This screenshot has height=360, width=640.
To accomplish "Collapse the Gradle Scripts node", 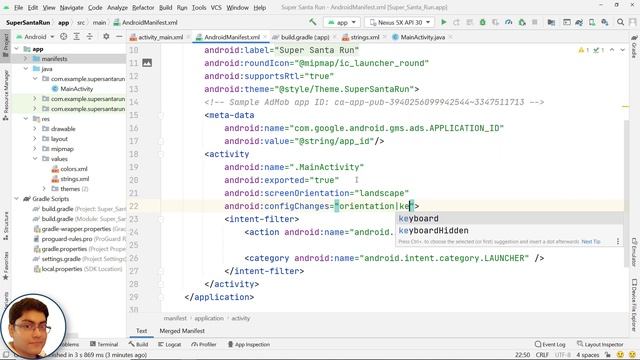I will tap(16, 199).
